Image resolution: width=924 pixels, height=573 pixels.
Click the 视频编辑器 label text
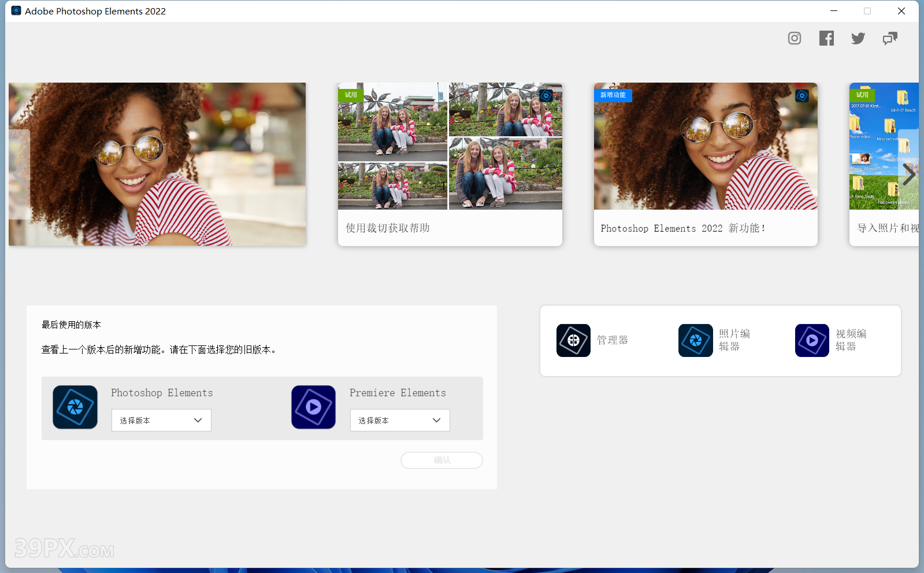(x=851, y=340)
